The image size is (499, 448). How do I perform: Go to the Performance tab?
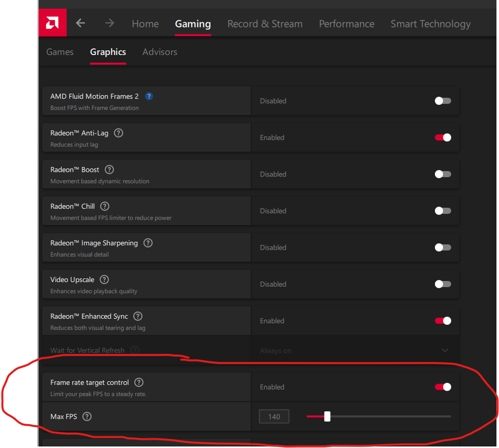[x=346, y=24]
